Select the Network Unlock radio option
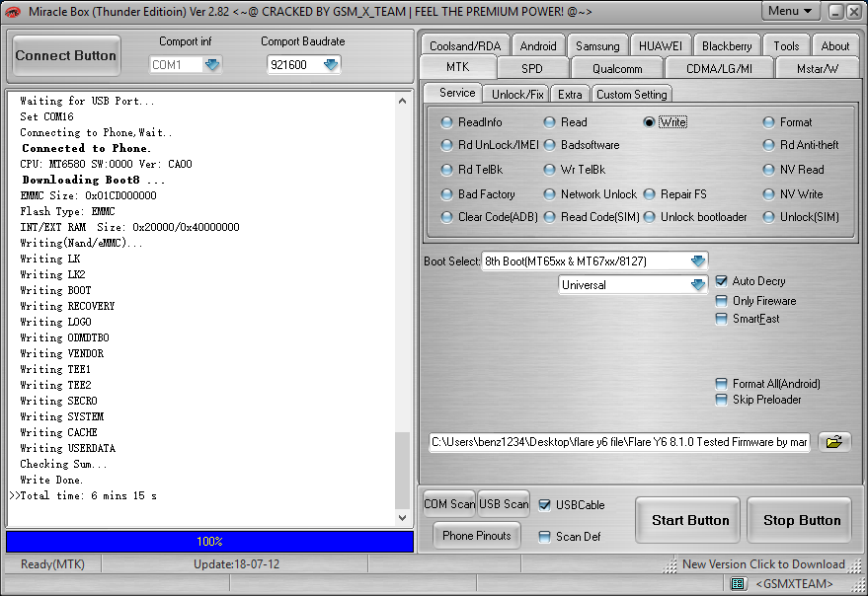The image size is (868, 596). pyautogui.click(x=549, y=194)
